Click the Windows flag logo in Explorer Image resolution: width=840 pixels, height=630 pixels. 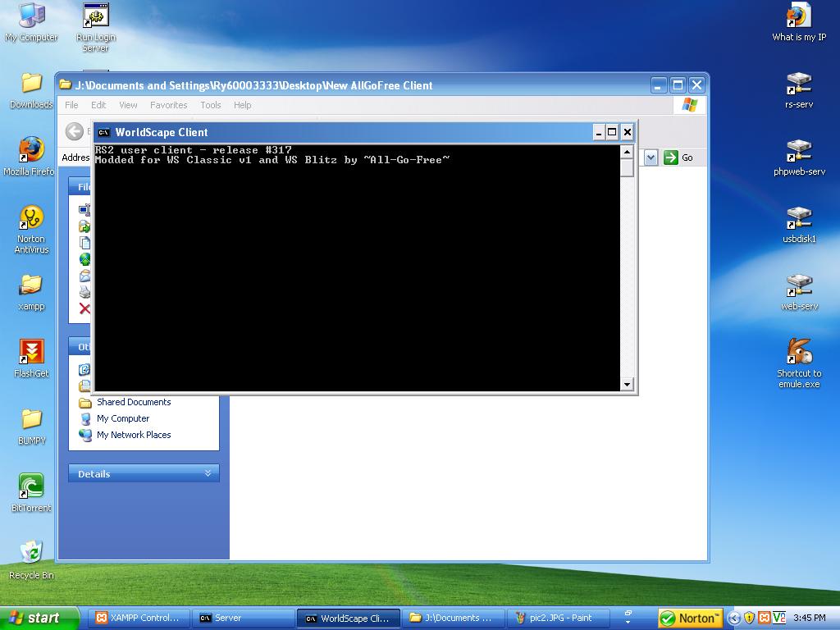(x=689, y=104)
